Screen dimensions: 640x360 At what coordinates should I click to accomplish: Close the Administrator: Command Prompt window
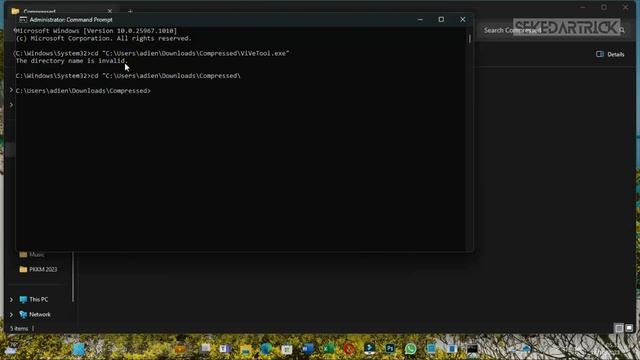click(x=462, y=20)
